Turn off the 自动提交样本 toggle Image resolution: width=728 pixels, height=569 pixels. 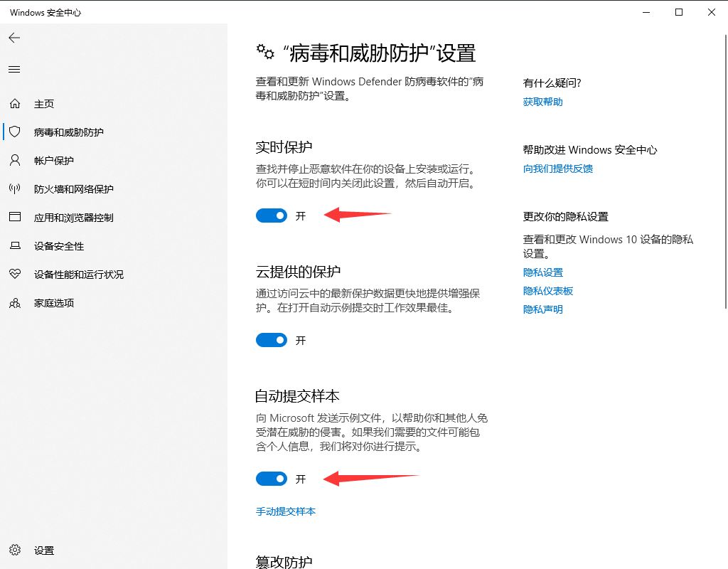click(272, 479)
